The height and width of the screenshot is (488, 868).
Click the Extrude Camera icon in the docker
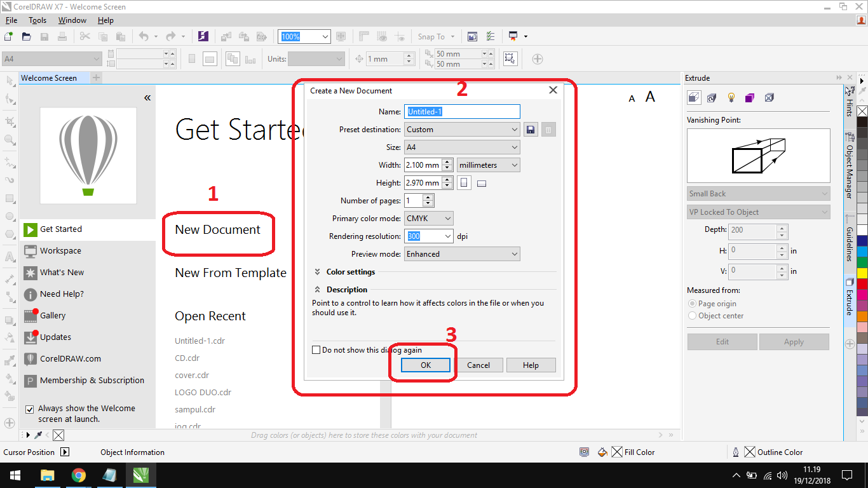point(694,97)
